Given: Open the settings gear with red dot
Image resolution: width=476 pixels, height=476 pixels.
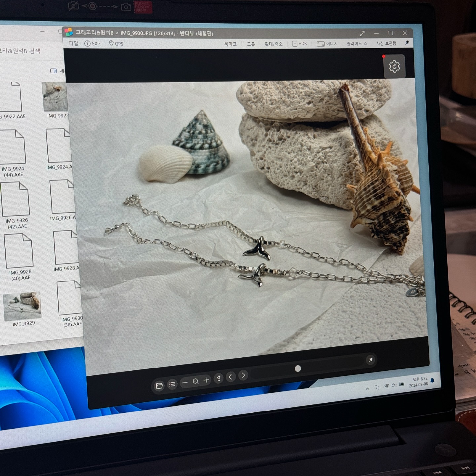Looking at the screenshot, I should pos(394,66).
